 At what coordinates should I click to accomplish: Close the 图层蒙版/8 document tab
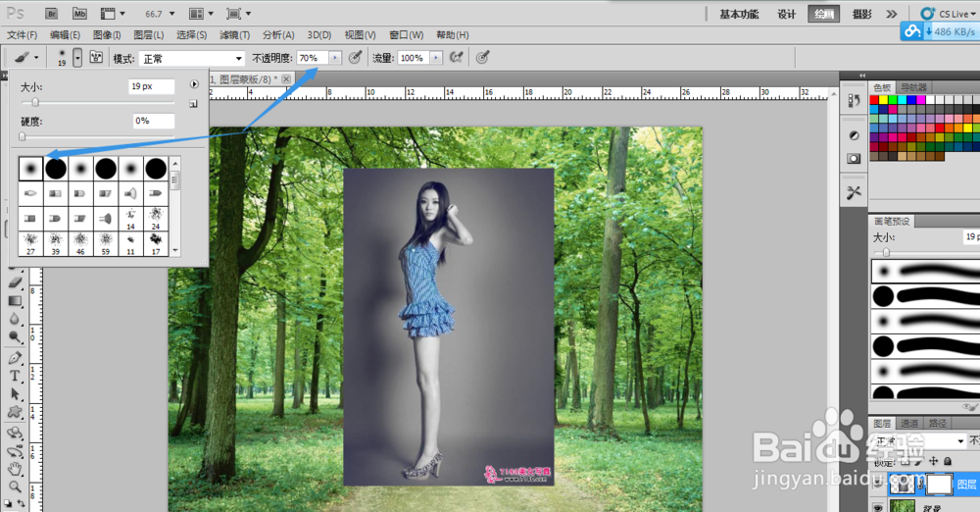point(285,78)
